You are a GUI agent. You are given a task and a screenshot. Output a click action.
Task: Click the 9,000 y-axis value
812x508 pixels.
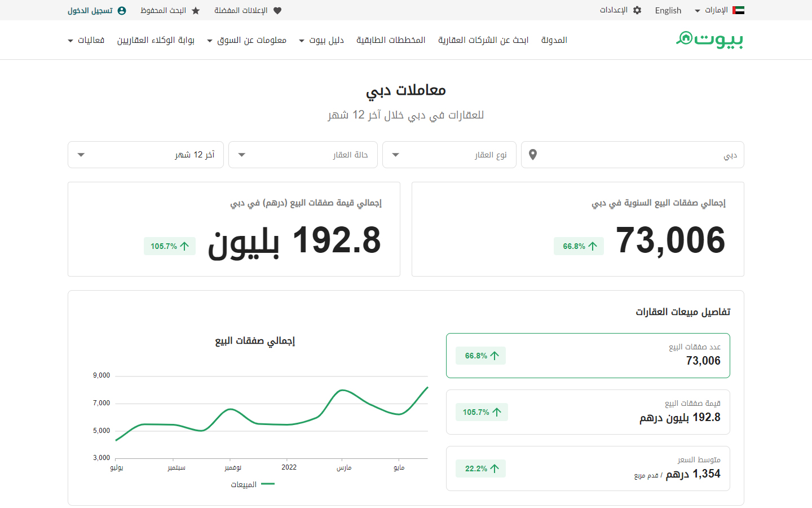101,375
